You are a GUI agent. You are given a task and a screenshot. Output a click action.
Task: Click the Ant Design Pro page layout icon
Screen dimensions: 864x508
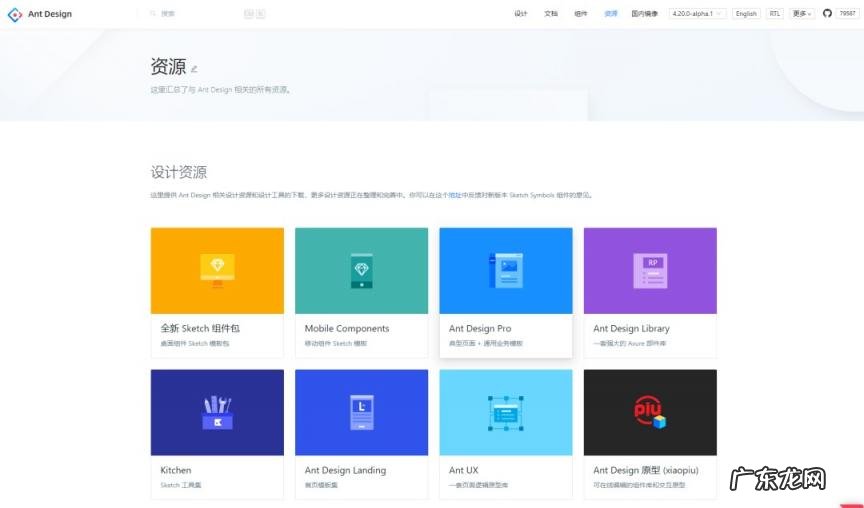click(506, 271)
